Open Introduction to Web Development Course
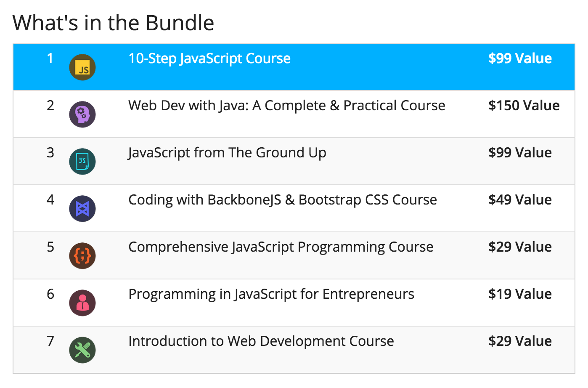Viewport: 588px width, 388px height. point(261,341)
